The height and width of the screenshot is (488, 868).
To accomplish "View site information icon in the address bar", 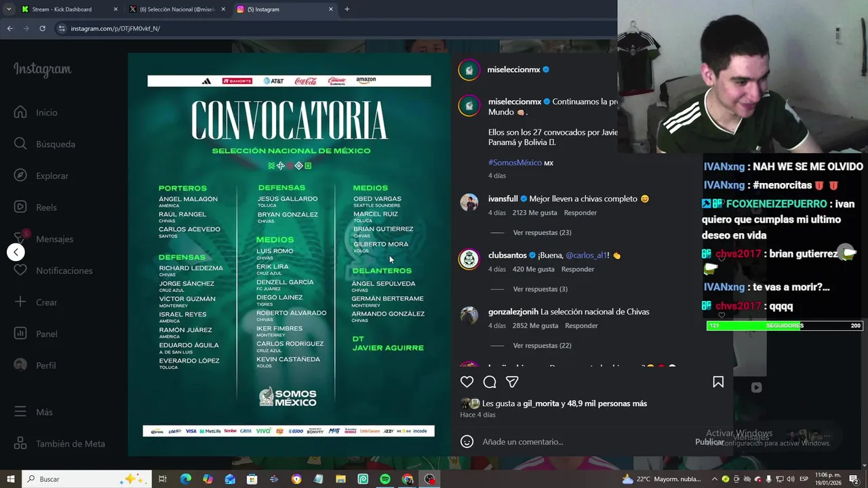I will click(62, 28).
